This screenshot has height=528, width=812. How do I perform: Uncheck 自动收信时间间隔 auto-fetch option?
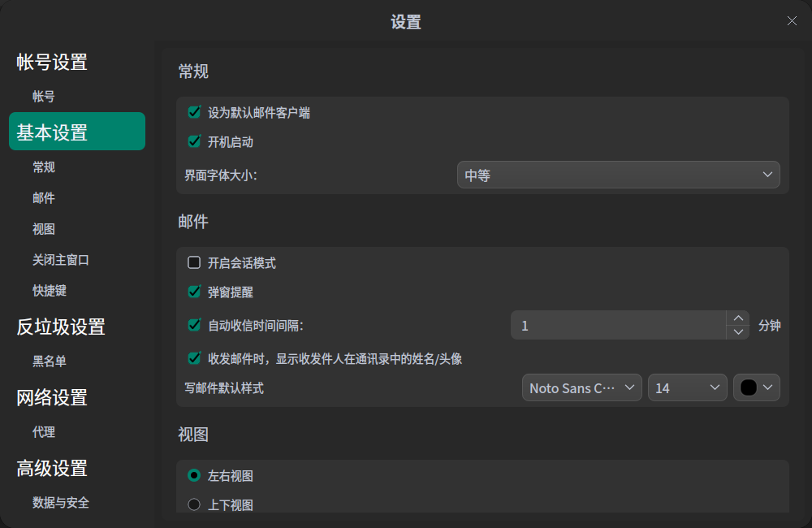click(194, 324)
